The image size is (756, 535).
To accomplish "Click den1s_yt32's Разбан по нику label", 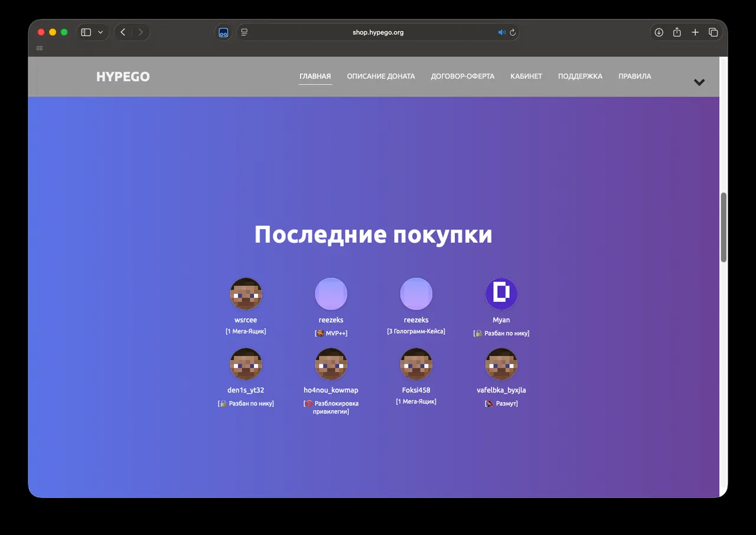I will point(246,404).
